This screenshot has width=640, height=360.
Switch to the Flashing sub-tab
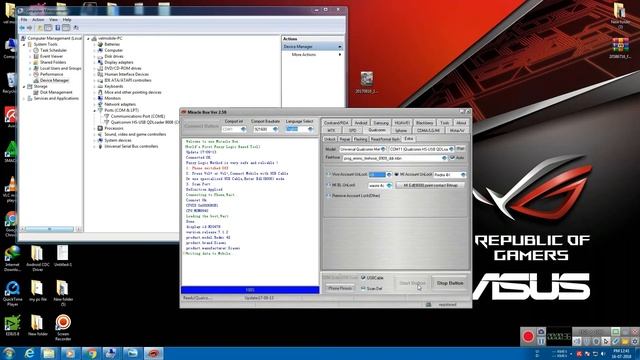pyautogui.click(x=360, y=139)
